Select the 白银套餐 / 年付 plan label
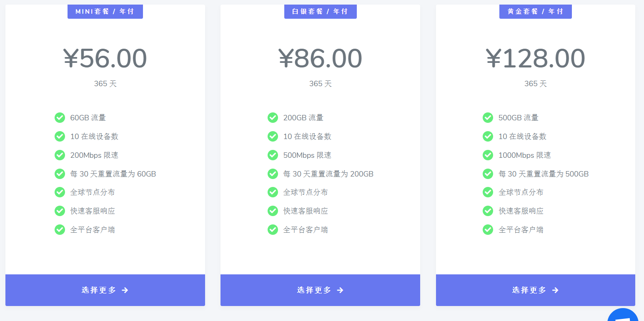Viewport: 644px width, 321px height. (x=320, y=12)
